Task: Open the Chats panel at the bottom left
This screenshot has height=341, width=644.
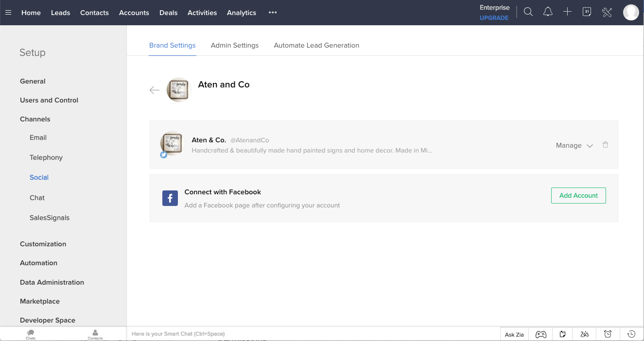Action: (30, 334)
